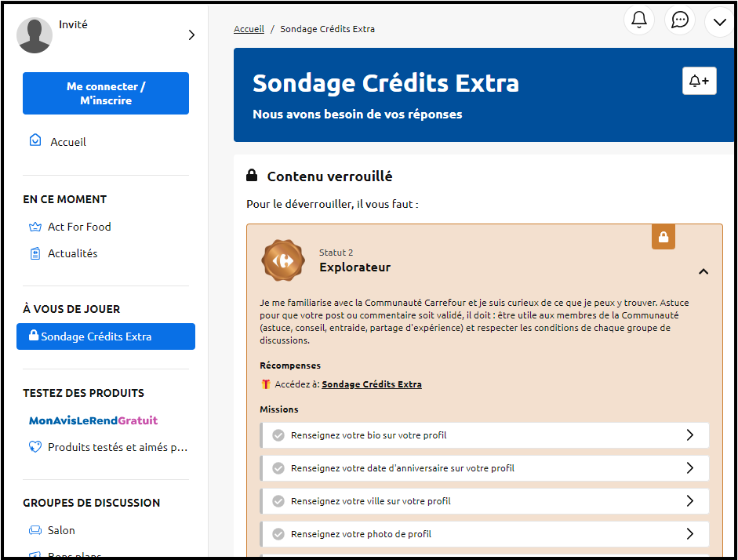Expand the Invité profile arrow
This screenshot has width=738, height=560.
[x=191, y=35]
